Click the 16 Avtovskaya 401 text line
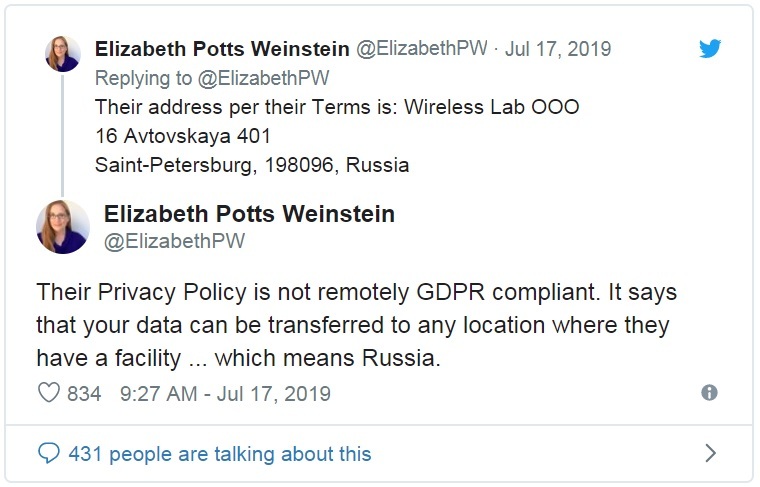Image resolution: width=760 pixels, height=487 pixels. coord(183,136)
